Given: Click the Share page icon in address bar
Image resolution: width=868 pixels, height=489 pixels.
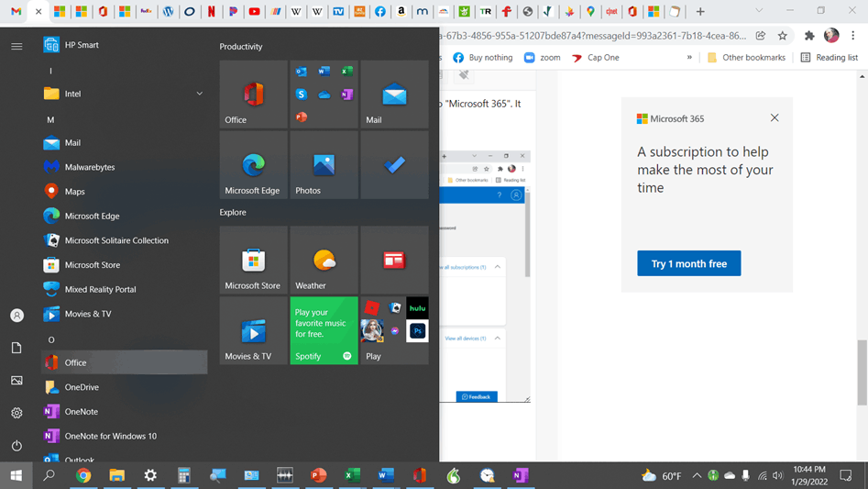Looking at the screenshot, I should pyautogui.click(x=761, y=36).
